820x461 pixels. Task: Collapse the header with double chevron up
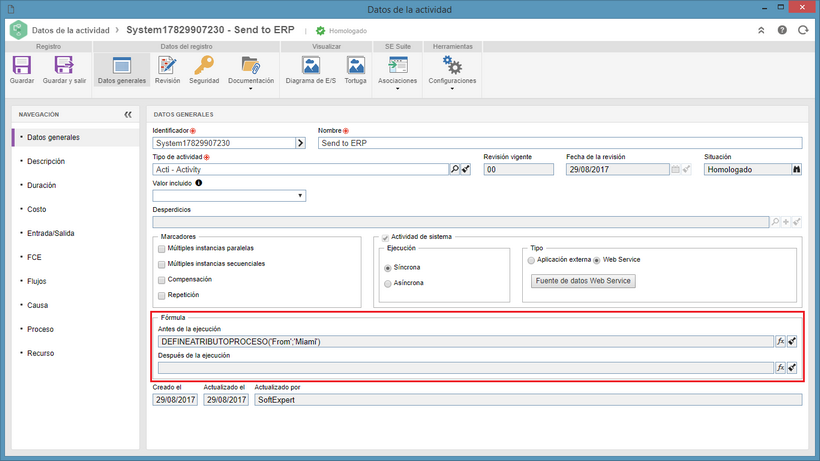tap(761, 30)
